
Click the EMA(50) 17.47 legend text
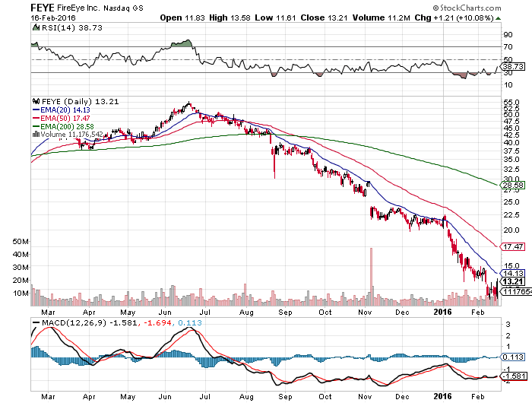pyautogui.click(x=65, y=118)
